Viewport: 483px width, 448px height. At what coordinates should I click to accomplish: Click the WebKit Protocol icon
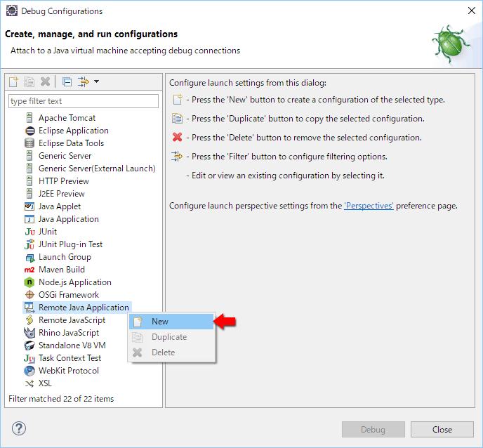(29, 371)
